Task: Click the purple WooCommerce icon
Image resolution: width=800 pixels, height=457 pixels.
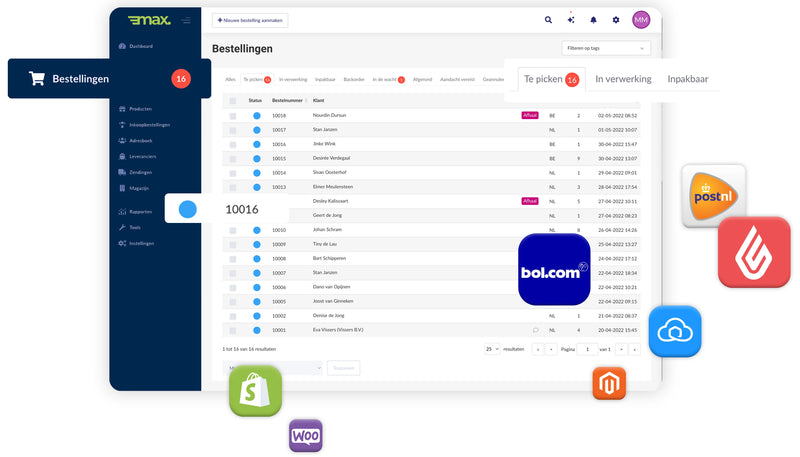Action: tap(306, 436)
